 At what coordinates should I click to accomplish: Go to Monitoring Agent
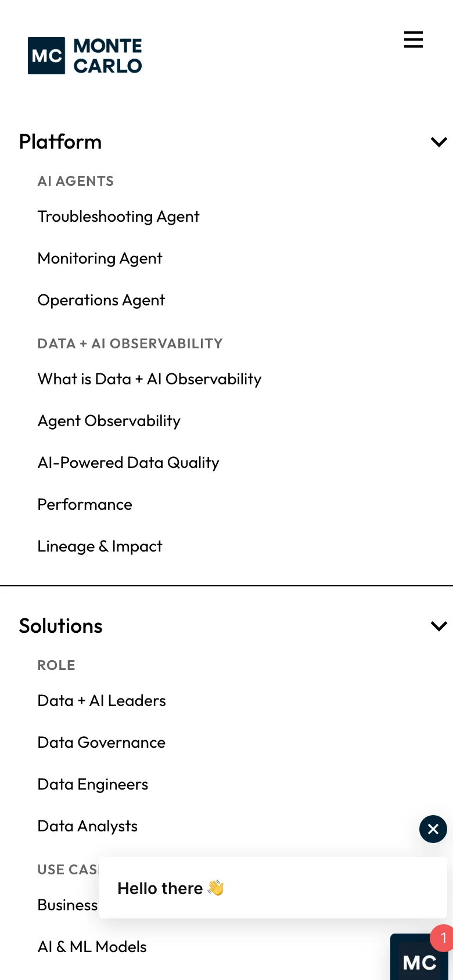tap(100, 258)
